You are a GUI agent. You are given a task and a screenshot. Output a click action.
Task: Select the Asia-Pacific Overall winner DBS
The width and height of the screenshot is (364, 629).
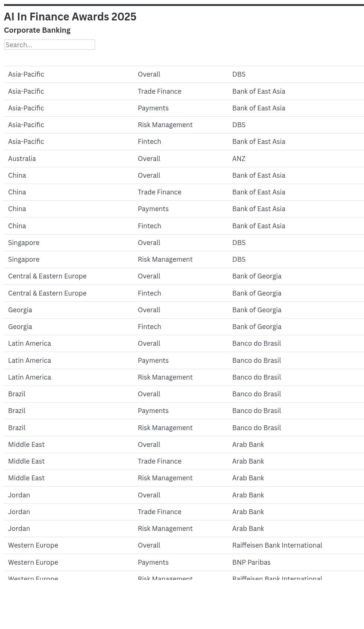pyautogui.click(x=239, y=74)
